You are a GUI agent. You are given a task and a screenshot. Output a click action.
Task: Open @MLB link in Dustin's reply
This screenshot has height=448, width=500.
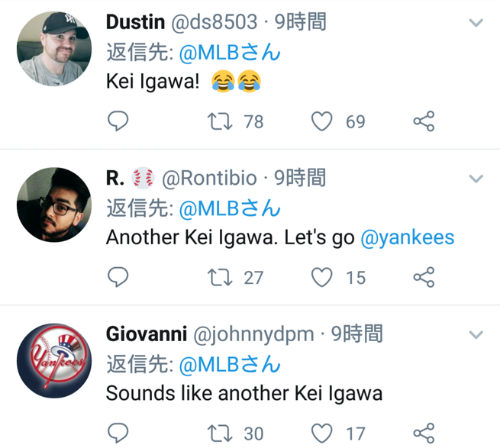(230, 53)
